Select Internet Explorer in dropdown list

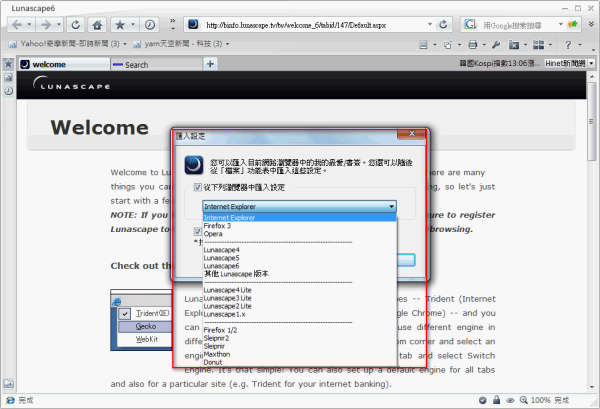pos(299,218)
